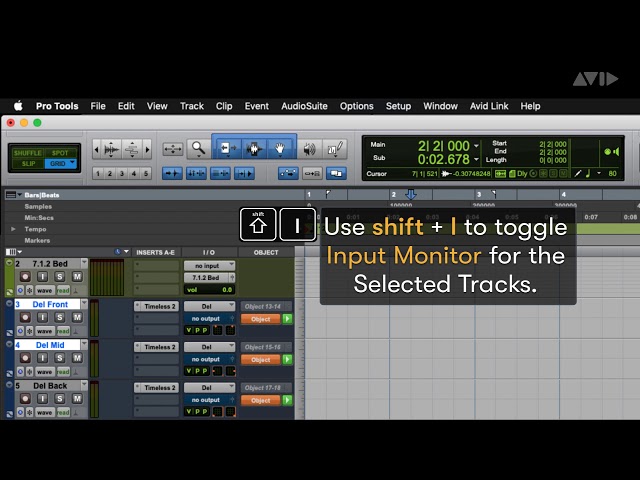Viewport: 640px width, 480px height.
Task: Select the Scrubber speaker tool
Action: 309,149
